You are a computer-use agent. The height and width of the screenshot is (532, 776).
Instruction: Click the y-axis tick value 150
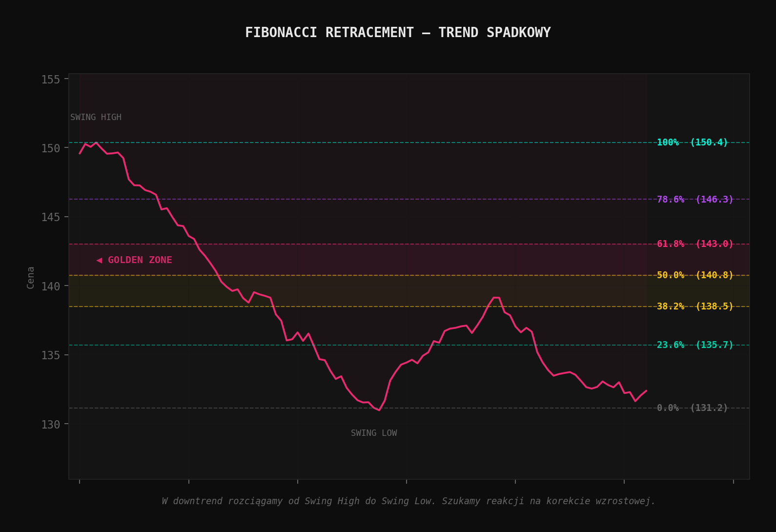click(x=51, y=148)
